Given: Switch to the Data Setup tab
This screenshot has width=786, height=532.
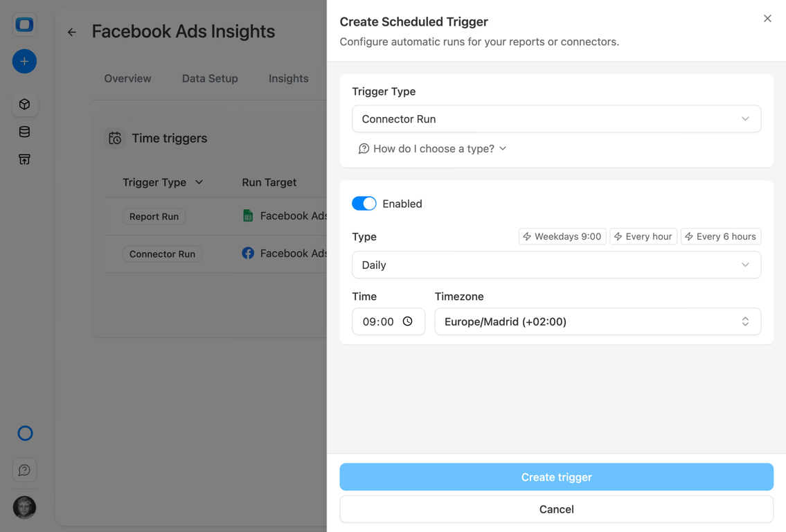Looking at the screenshot, I should click(210, 79).
